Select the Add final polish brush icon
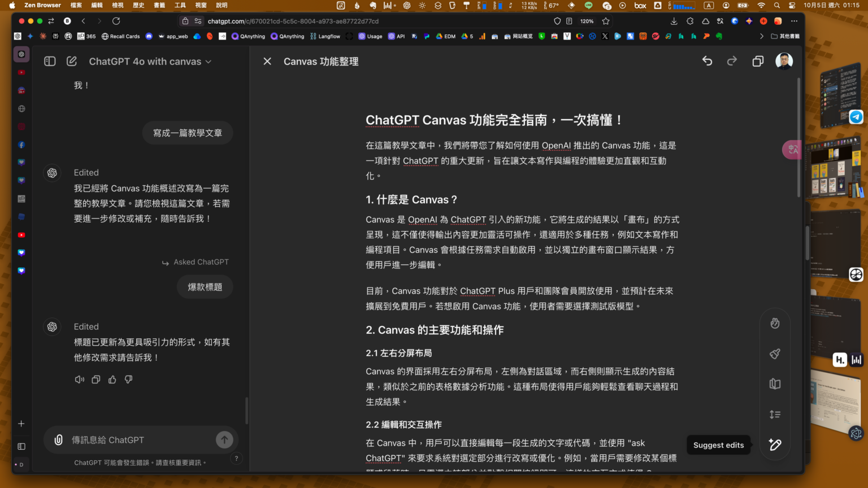868x488 pixels. (x=775, y=353)
